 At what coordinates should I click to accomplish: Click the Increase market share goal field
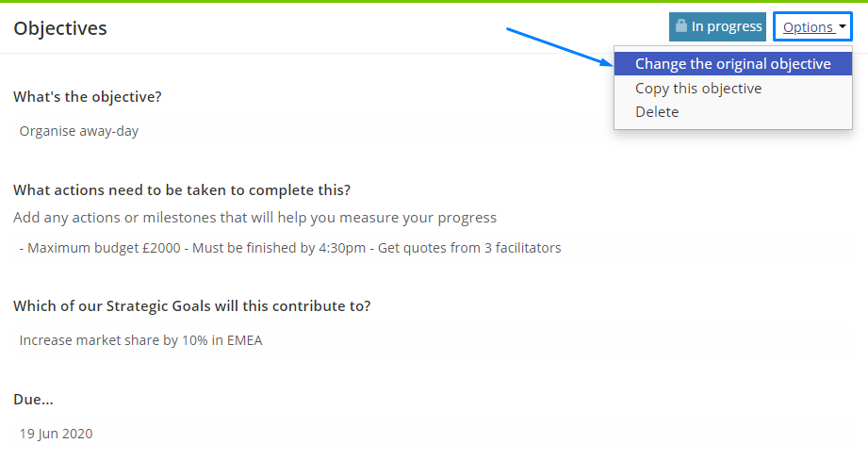433,340
